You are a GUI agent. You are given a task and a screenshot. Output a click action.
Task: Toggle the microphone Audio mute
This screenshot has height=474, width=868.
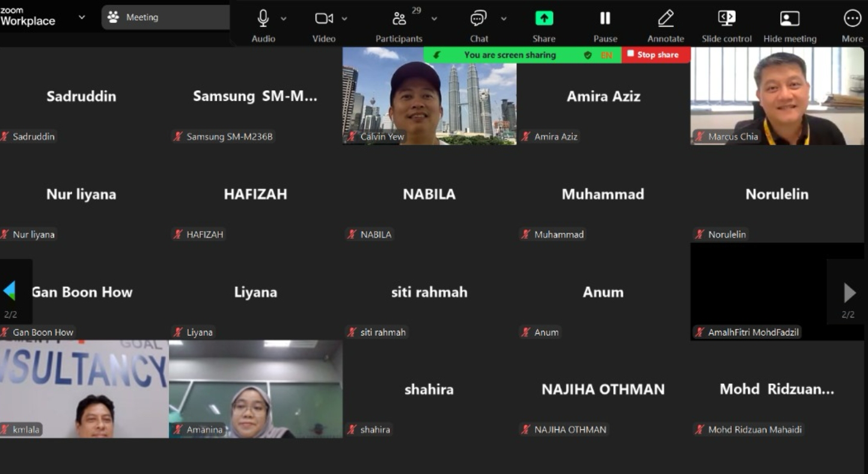pyautogui.click(x=263, y=19)
